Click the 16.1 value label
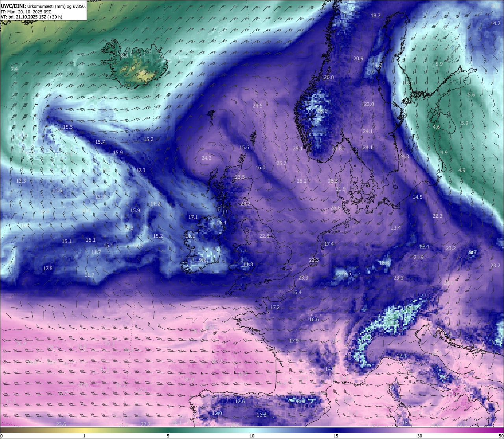The image size is (504, 439). [x=91, y=240]
